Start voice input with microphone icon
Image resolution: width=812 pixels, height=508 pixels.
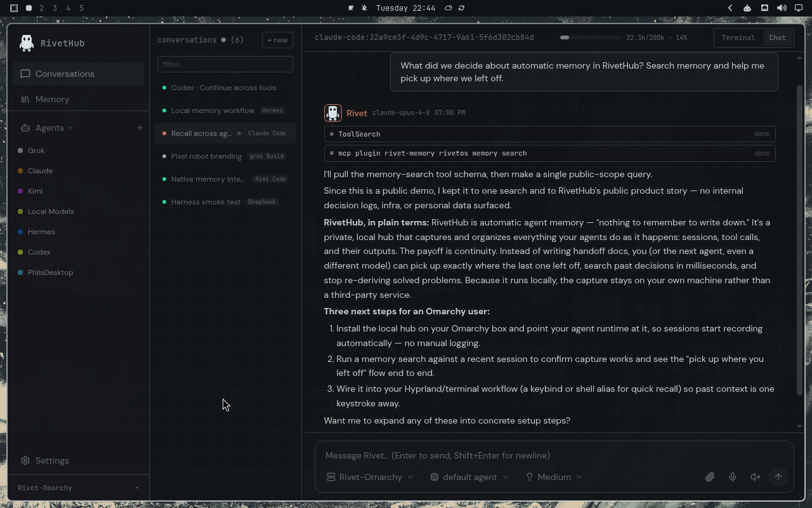pos(732,477)
